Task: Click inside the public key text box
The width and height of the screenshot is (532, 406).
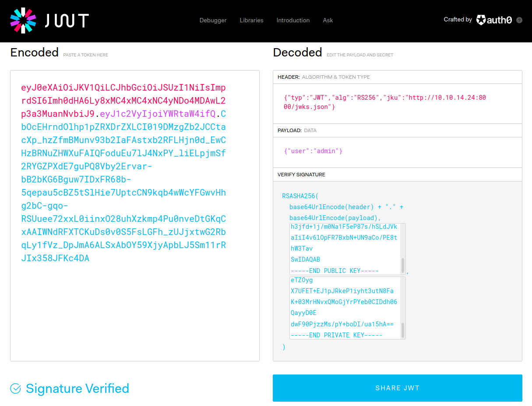Action: click(344, 248)
